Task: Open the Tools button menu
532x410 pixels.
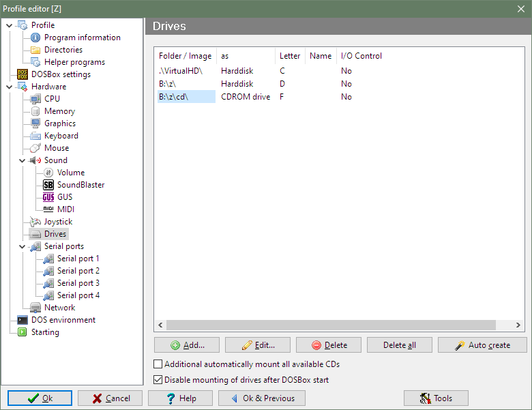Action: tap(436, 398)
